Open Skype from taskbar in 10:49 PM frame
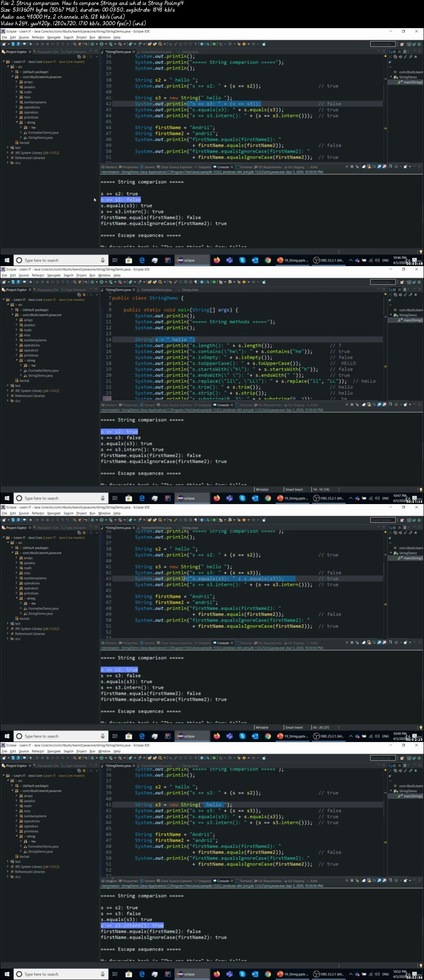The height and width of the screenshot is (980, 424). (242, 736)
